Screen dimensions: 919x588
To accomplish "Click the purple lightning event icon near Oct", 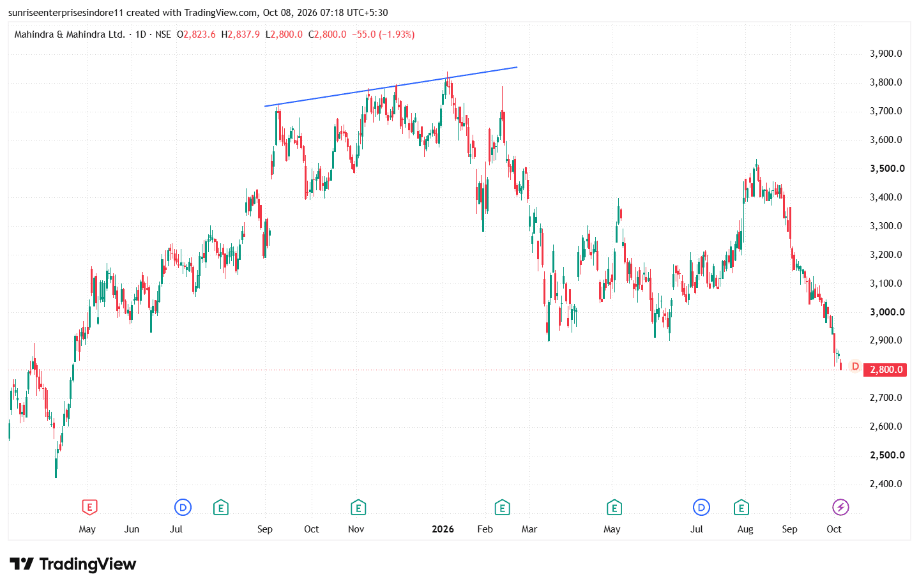I will (x=840, y=508).
